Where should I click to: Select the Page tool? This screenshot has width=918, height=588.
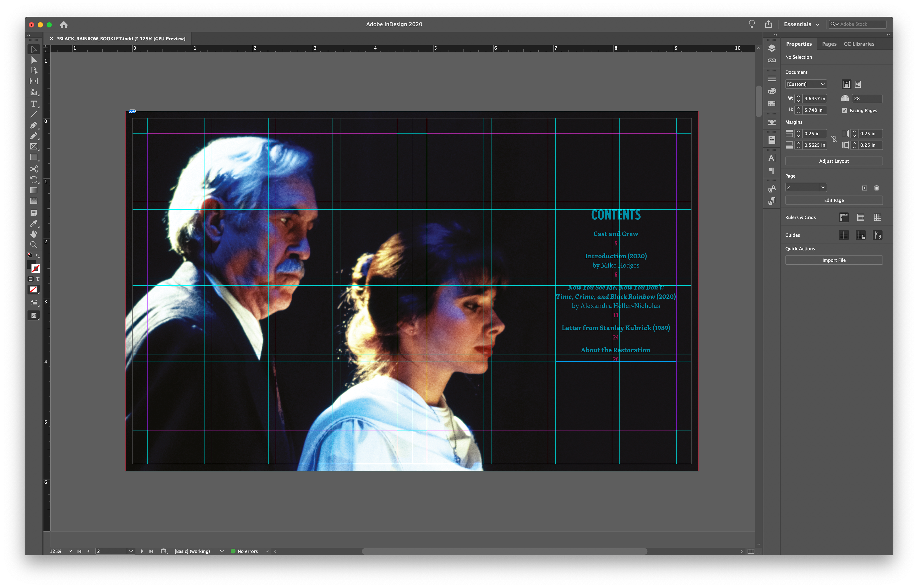point(34,71)
